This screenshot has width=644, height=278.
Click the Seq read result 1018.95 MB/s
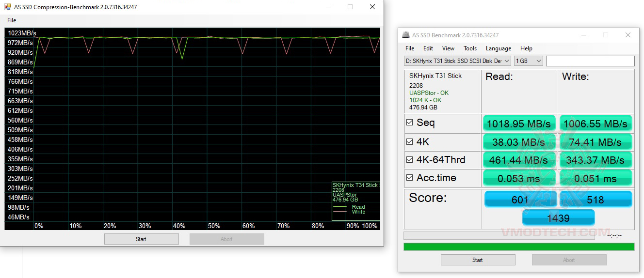pos(519,124)
